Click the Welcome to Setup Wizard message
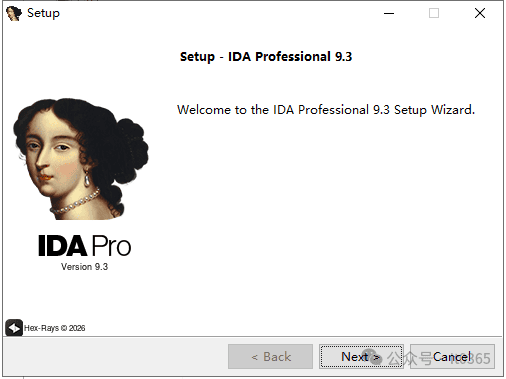This screenshot has height=379, width=506. coord(326,110)
